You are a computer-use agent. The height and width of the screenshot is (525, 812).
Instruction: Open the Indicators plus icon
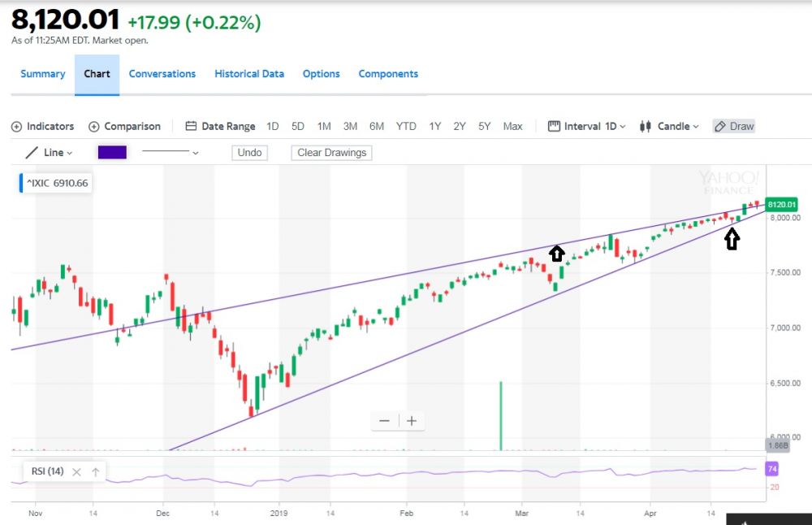pos(16,127)
